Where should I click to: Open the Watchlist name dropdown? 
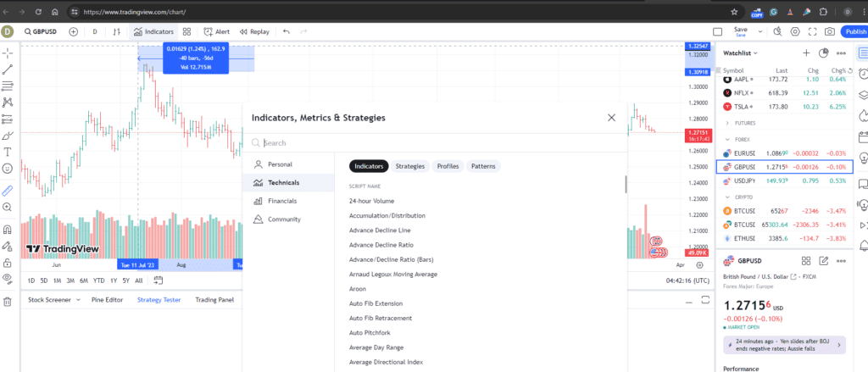pos(740,53)
